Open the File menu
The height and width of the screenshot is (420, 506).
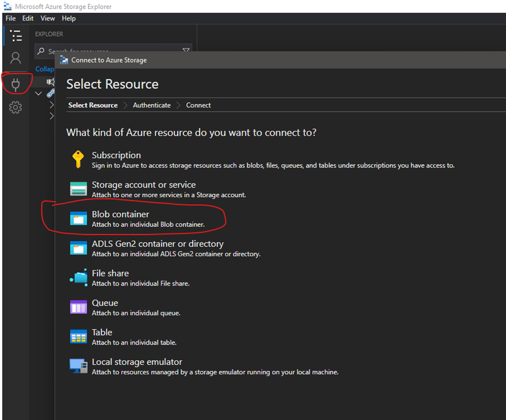[x=10, y=18]
